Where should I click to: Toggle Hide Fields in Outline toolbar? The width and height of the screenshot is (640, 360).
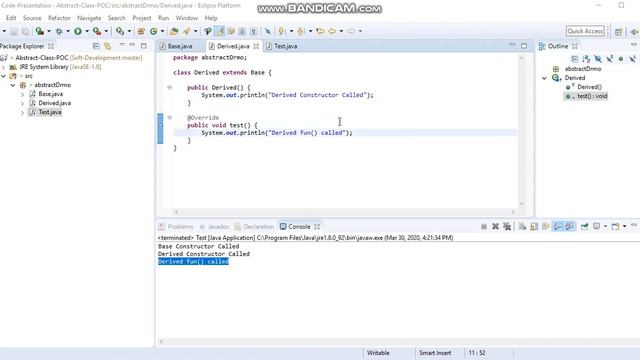598,59
